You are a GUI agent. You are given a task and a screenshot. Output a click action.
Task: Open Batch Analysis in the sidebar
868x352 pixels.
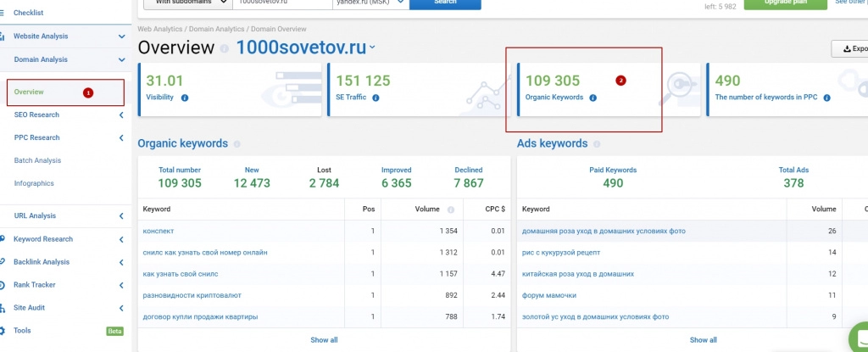pos(37,161)
